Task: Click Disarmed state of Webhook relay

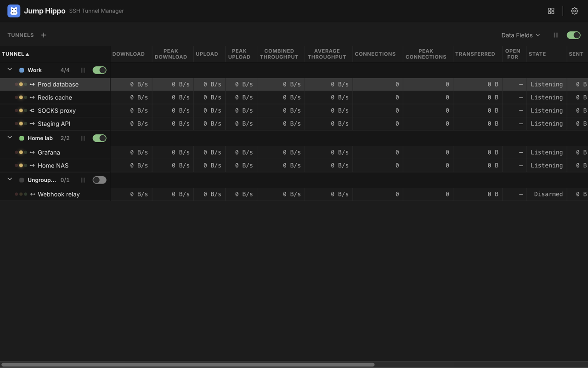Action: (x=548, y=194)
